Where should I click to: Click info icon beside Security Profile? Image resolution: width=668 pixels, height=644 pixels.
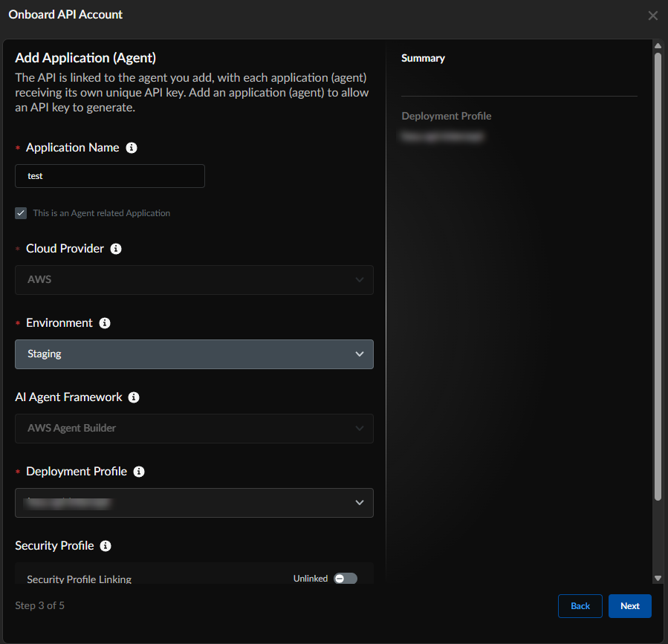[x=106, y=546]
